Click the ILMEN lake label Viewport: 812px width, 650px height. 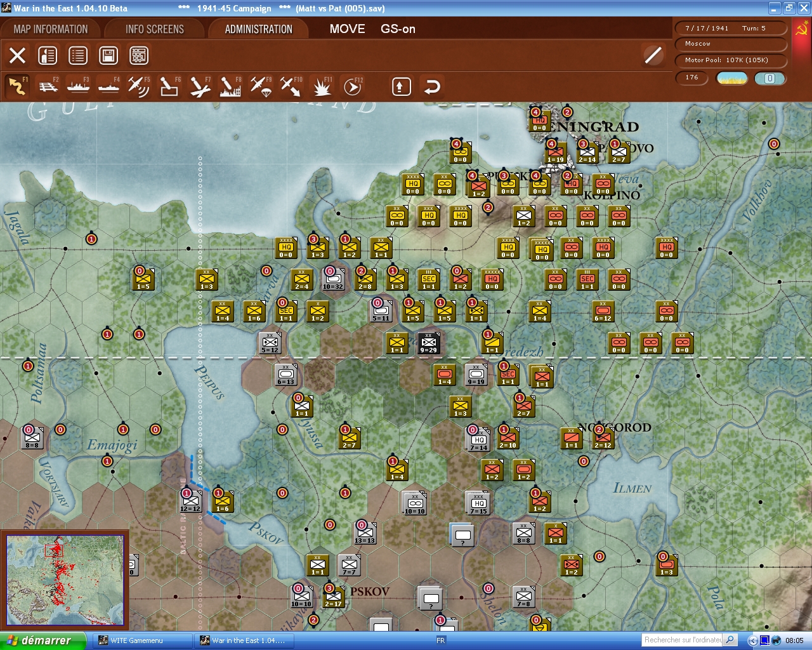[x=632, y=488]
